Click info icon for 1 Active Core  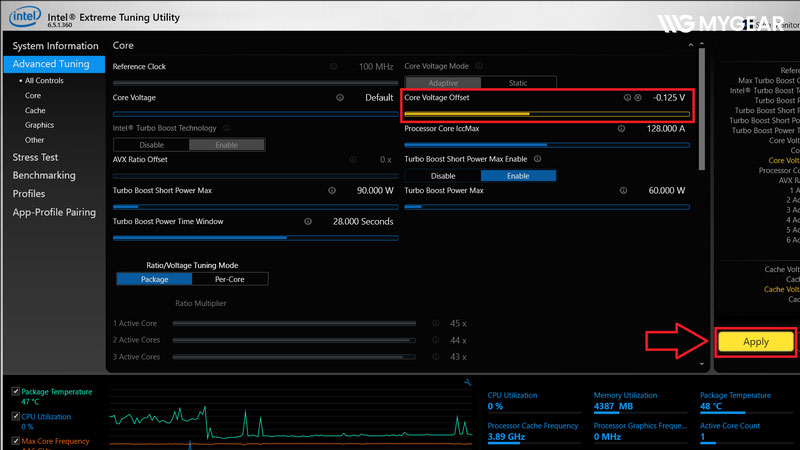pos(436,323)
